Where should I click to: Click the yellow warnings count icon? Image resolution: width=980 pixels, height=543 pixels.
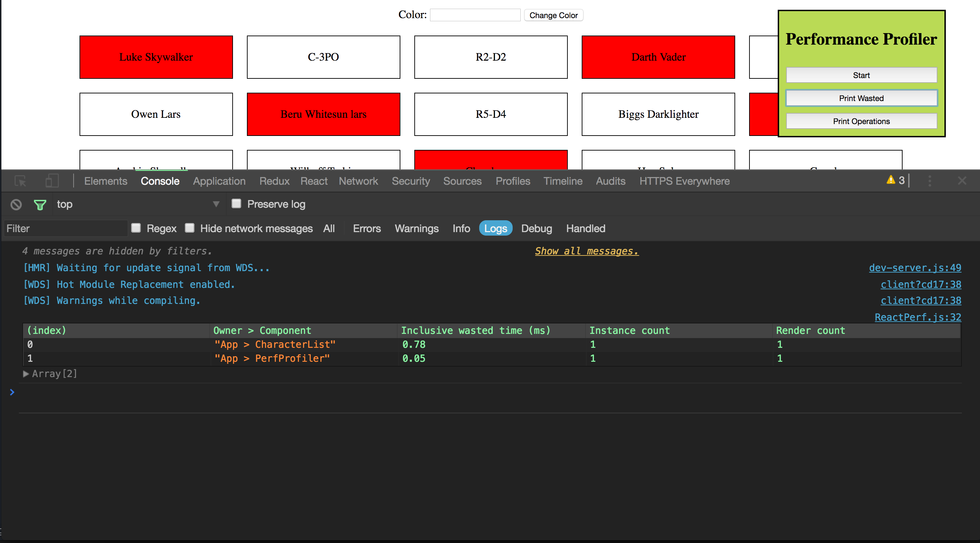pyautogui.click(x=891, y=180)
